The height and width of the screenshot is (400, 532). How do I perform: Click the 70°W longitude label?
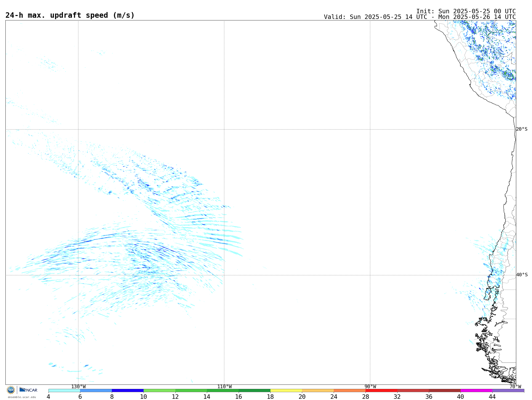click(x=515, y=387)
